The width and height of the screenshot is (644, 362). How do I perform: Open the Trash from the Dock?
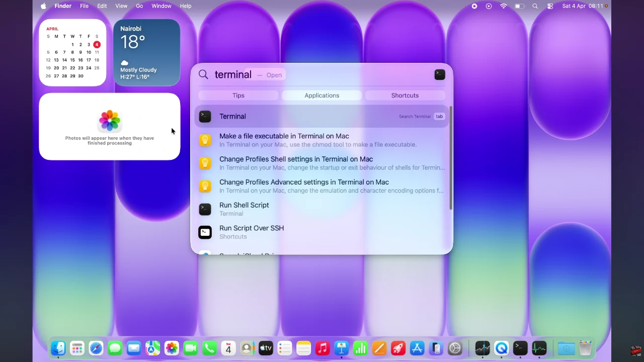585,348
